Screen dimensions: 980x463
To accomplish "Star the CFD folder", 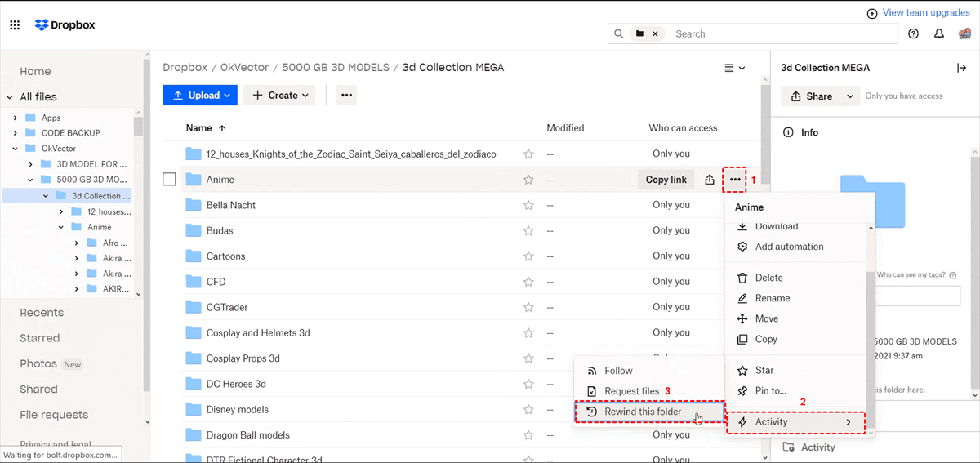I will (528, 282).
